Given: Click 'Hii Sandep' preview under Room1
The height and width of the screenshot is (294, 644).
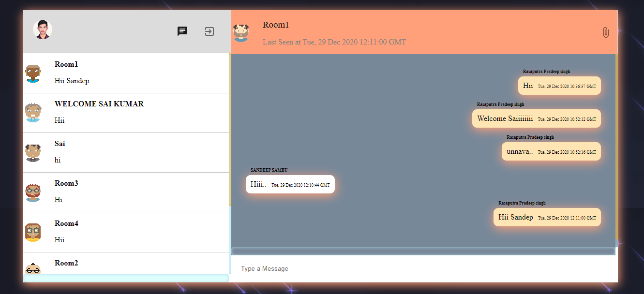Looking at the screenshot, I should (x=72, y=81).
